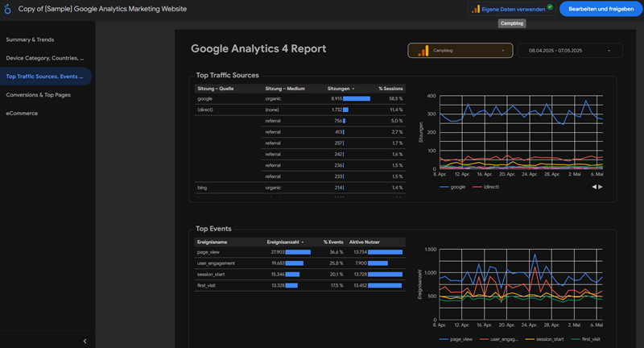The width and height of the screenshot is (644, 348).
Task: Toggle the (direct) series in the legend
Action: click(x=486, y=187)
